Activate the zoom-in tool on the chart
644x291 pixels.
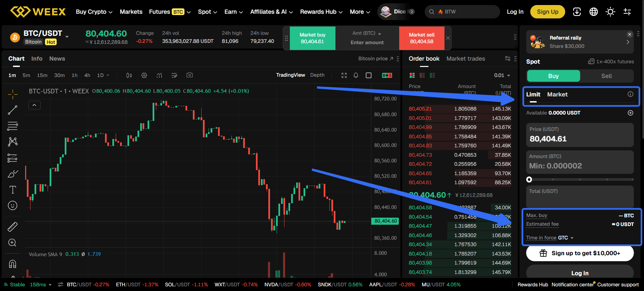pos(13,242)
